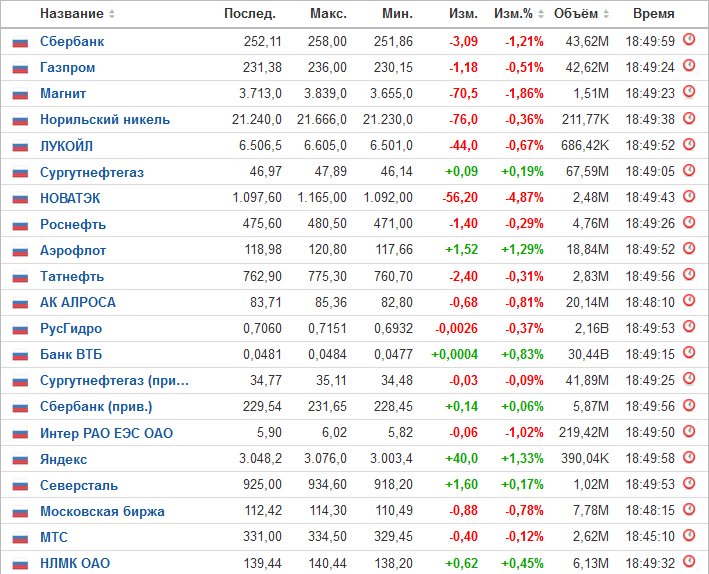Open the Норильский никель stock link
Screen dimensions: 709x574
(105, 120)
